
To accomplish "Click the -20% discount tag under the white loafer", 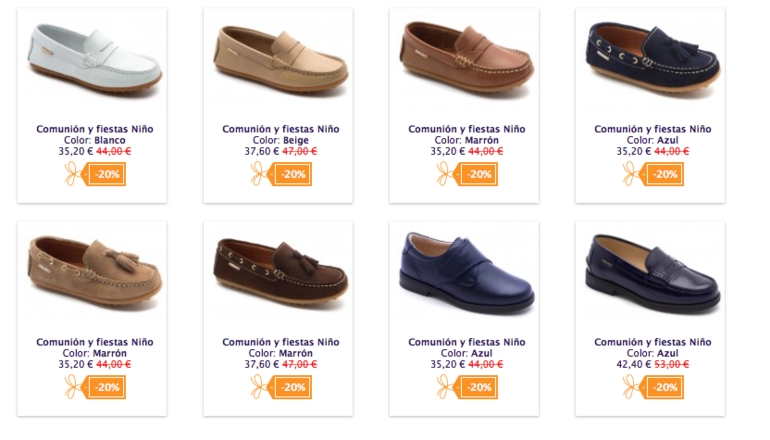I will point(107,174).
